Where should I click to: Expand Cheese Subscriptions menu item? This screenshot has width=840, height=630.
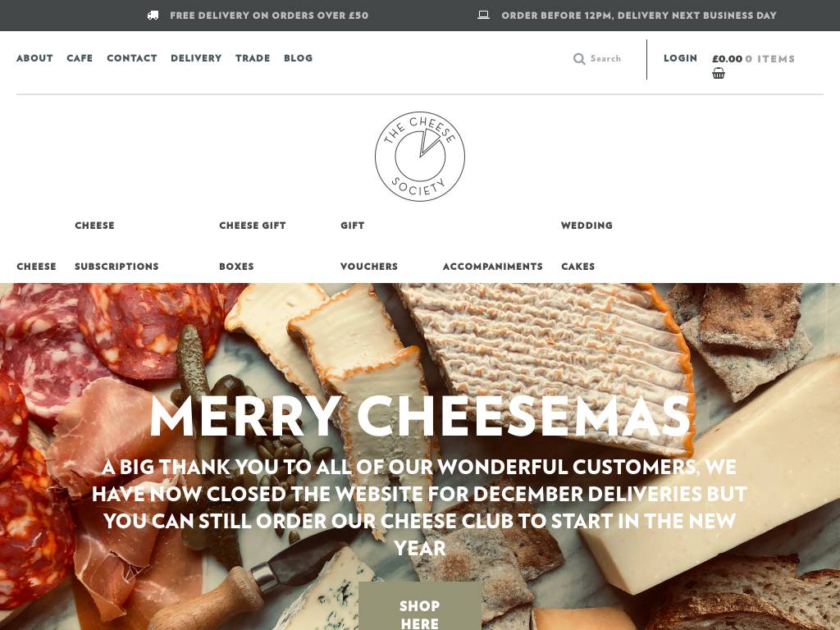116,246
